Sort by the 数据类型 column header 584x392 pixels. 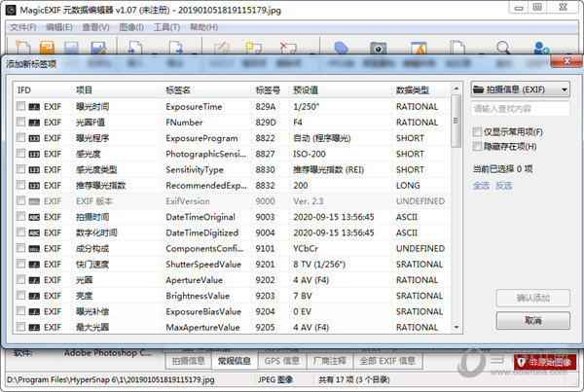[x=421, y=90]
